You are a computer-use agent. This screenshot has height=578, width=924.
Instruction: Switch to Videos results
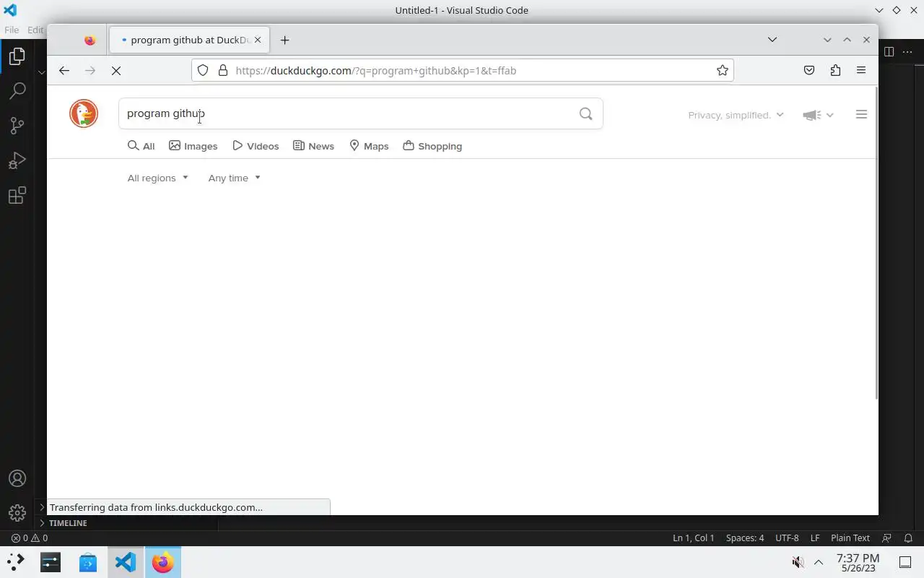[x=256, y=146]
